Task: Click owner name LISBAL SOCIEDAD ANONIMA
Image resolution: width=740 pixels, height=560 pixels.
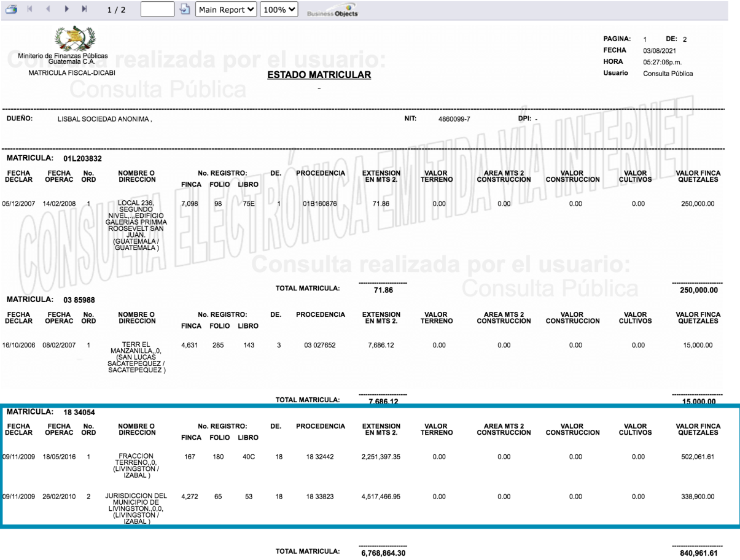Action: tap(104, 119)
